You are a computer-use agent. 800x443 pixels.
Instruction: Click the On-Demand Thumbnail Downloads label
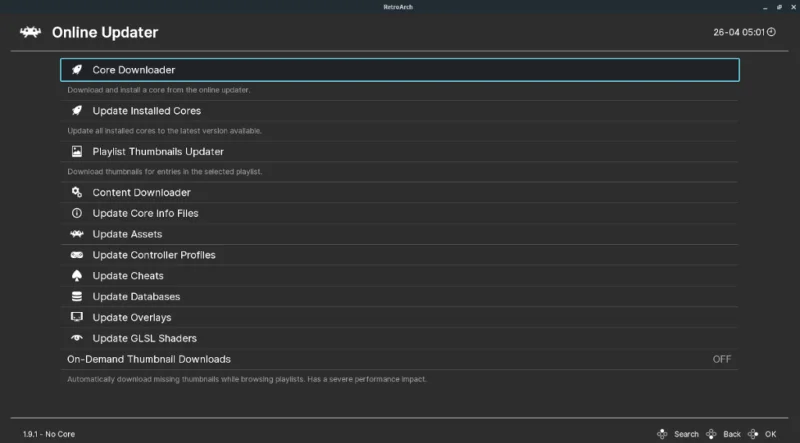click(149, 359)
